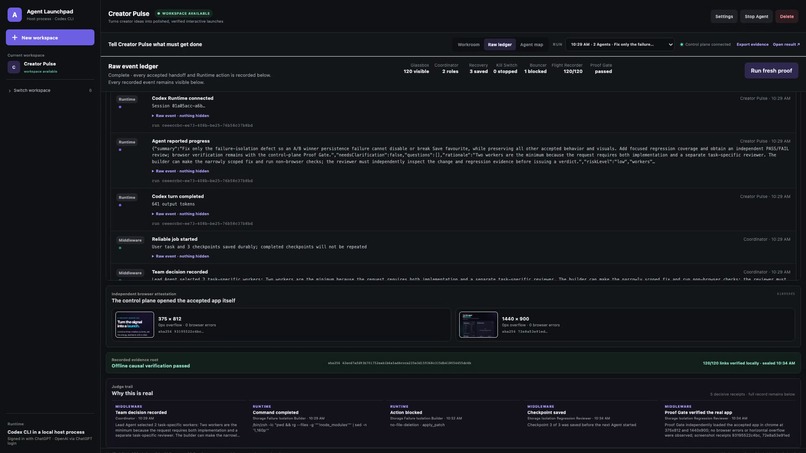The height and width of the screenshot is (453, 806).
Task: Switch to the Workroom tab
Action: click(x=468, y=45)
